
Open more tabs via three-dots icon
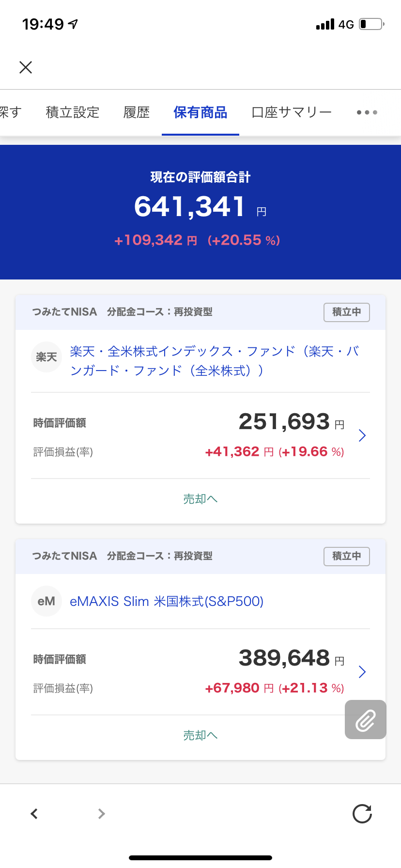tap(367, 112)
